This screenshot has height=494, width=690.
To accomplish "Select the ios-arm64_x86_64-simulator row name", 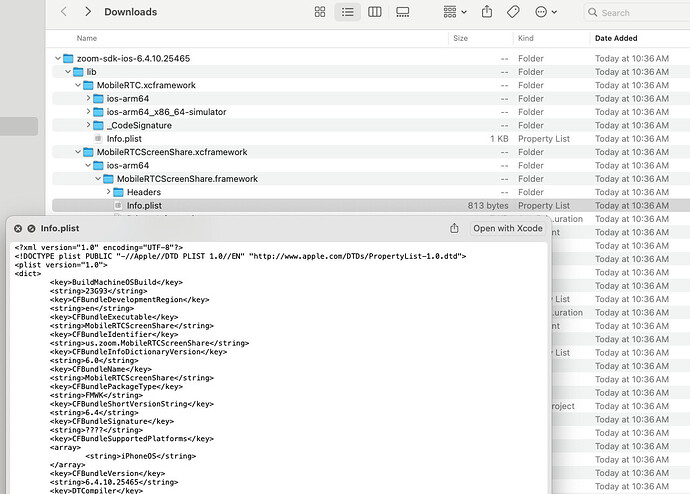I will coord(166,112).
